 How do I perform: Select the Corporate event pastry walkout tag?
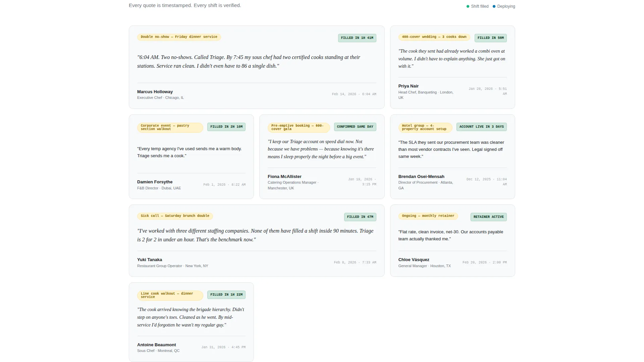point(170,127)
